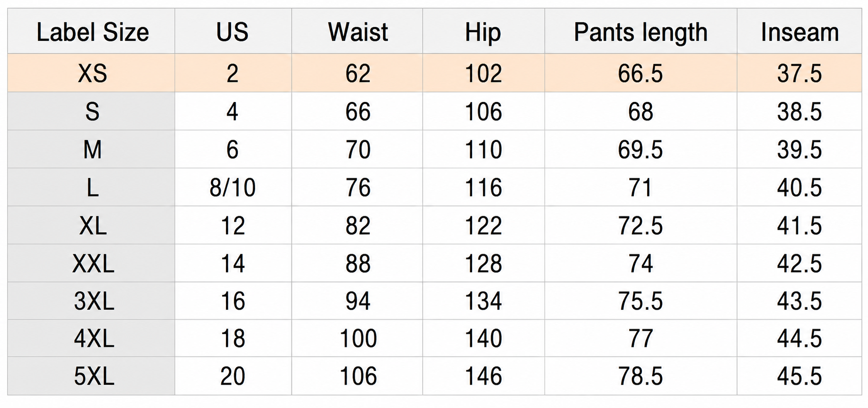
Task: Select the hip value 110 cell
Action: click(x=483, y=149)
